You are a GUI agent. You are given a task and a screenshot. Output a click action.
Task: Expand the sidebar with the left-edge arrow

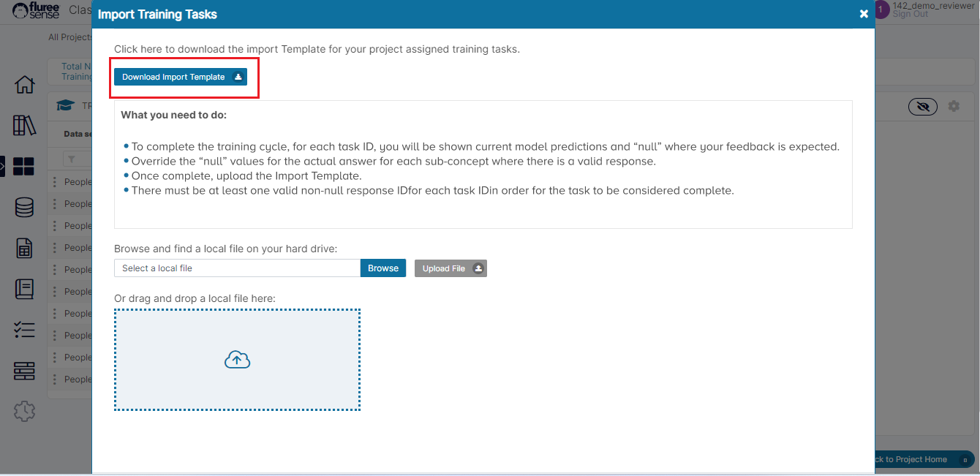[x=3, y=166]
